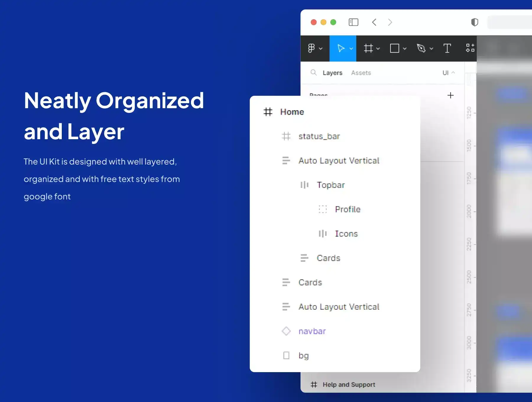Switch to the Layers tab
The width and height of the screenshot is (532, 402).
point(332,73)
